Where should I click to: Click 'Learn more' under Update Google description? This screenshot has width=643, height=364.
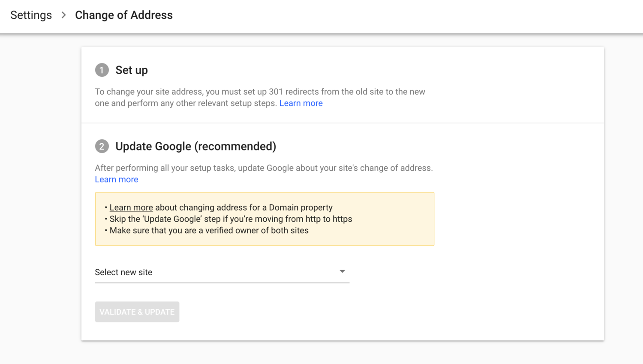(x=116, y=179)
